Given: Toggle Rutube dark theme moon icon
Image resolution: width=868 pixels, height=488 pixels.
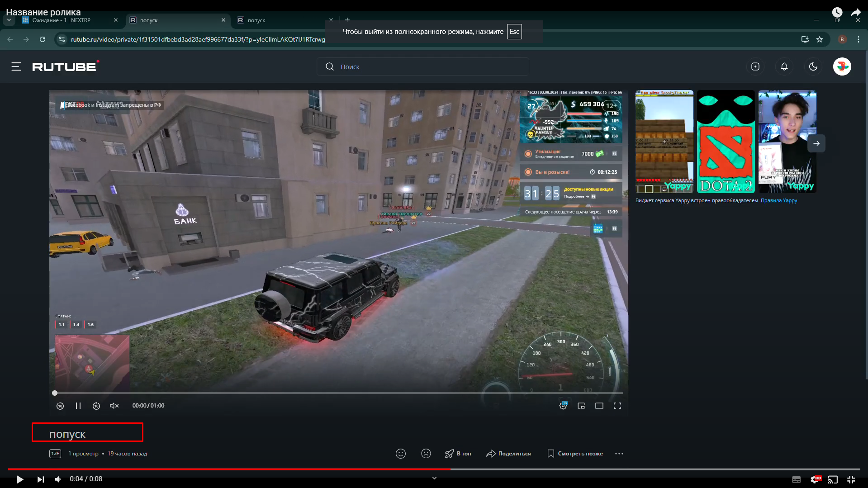Looking at the screenshot, I should (813, 66).
